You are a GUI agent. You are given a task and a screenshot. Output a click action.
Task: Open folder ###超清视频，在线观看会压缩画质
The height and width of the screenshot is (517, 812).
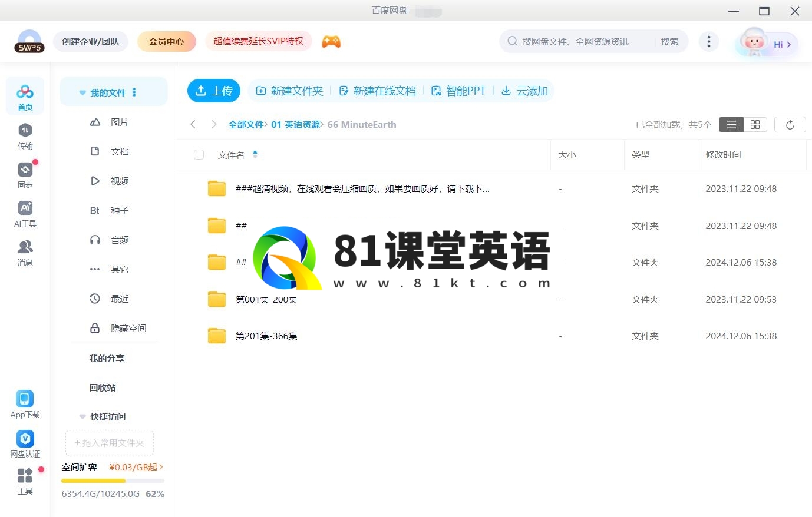coord(362,188)
